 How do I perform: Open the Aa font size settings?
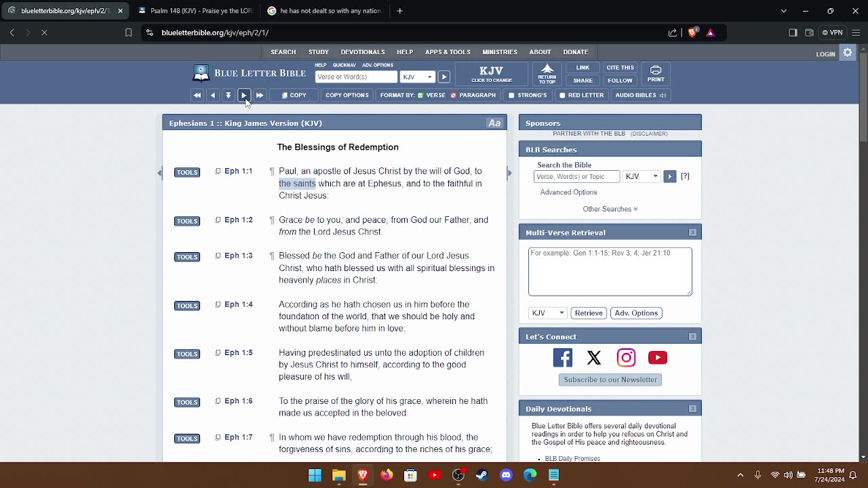(x=494, y=123)
